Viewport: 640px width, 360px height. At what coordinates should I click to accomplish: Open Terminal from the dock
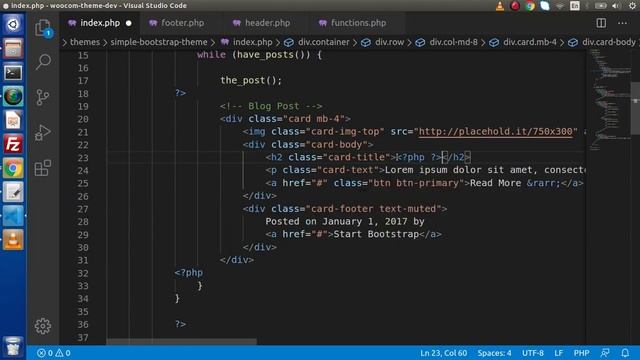pyautogui.click(x=13, y=73)
